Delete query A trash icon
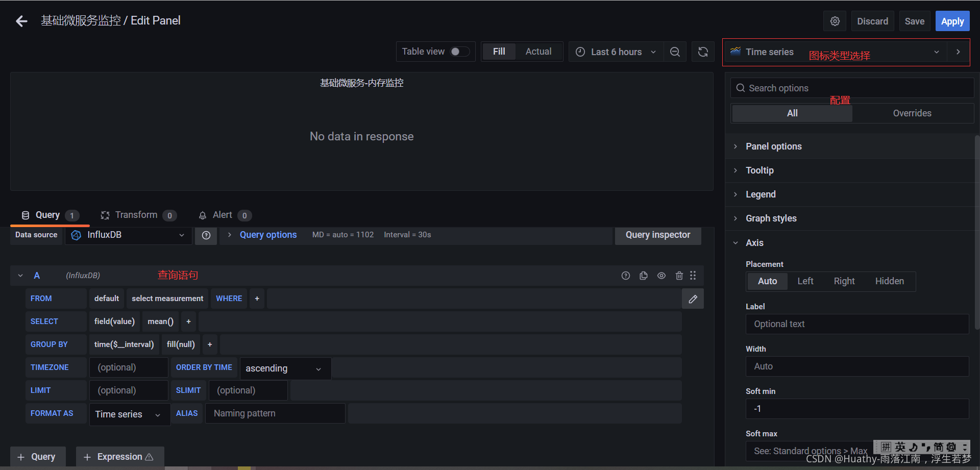This screenshot has width=980, height=470. click(x=679, y=276)
